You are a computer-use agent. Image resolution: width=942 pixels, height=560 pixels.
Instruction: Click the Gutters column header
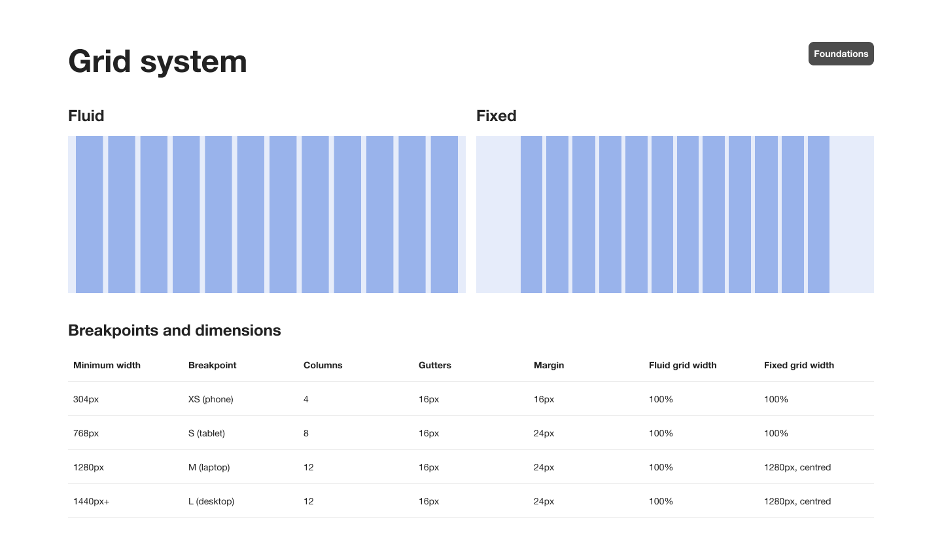pos(435,365)
